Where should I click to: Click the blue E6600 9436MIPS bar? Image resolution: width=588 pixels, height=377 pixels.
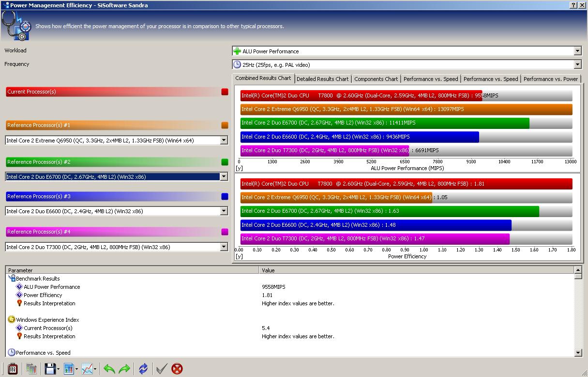360,137
